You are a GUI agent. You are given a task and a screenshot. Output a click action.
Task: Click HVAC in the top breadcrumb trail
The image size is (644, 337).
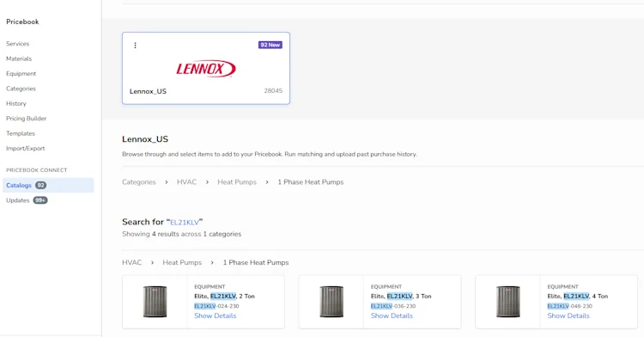tap(186, 182)
